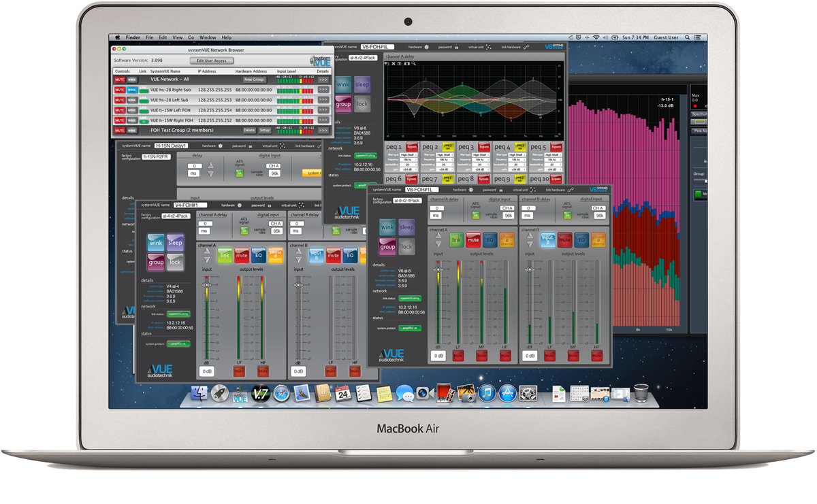
Task: Click the sleep button in the V4-FOH#1 window
Action: (x=175, y=242)
